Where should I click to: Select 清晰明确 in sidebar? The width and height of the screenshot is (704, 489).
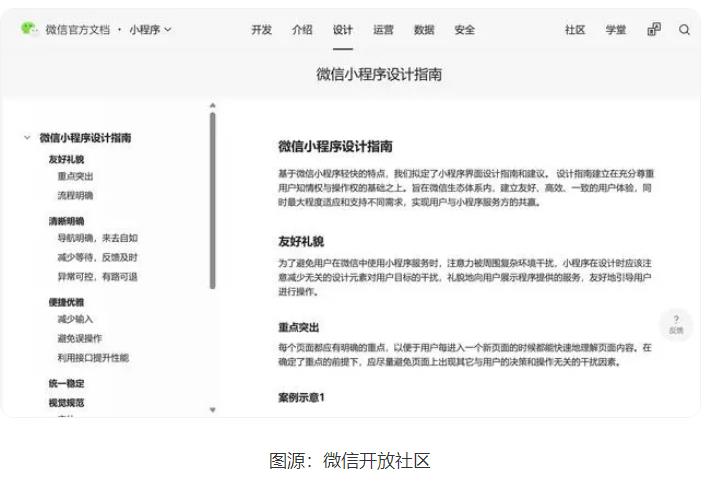point(66,221)
